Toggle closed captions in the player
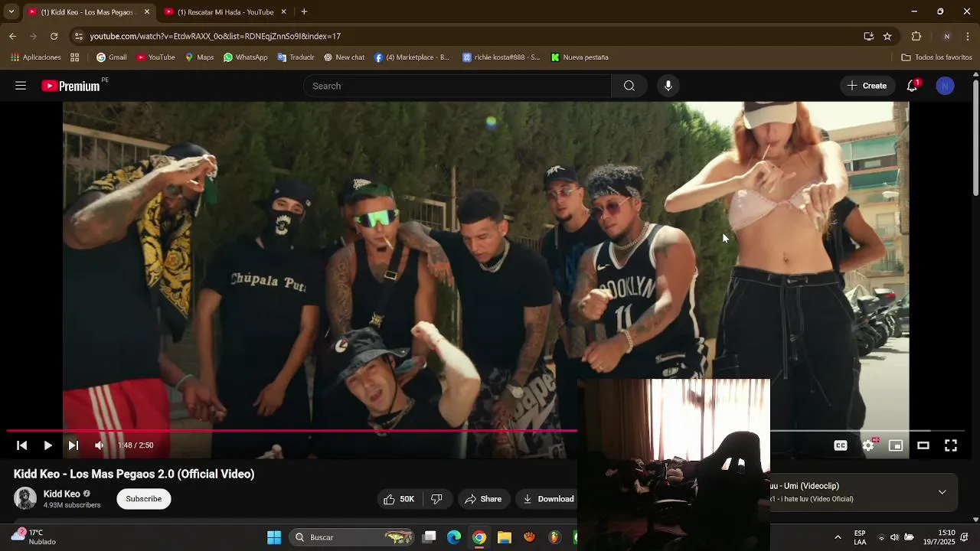 coord(841,445)
